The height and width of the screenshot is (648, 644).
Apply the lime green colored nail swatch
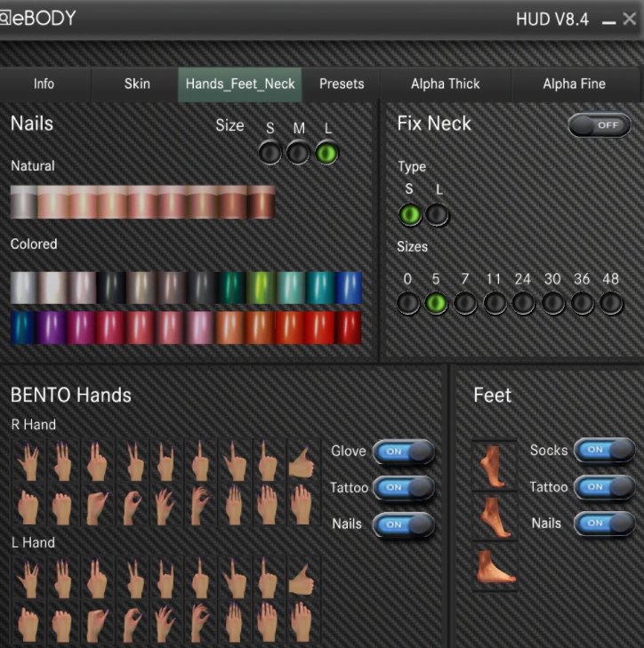(x=261, y=288)
